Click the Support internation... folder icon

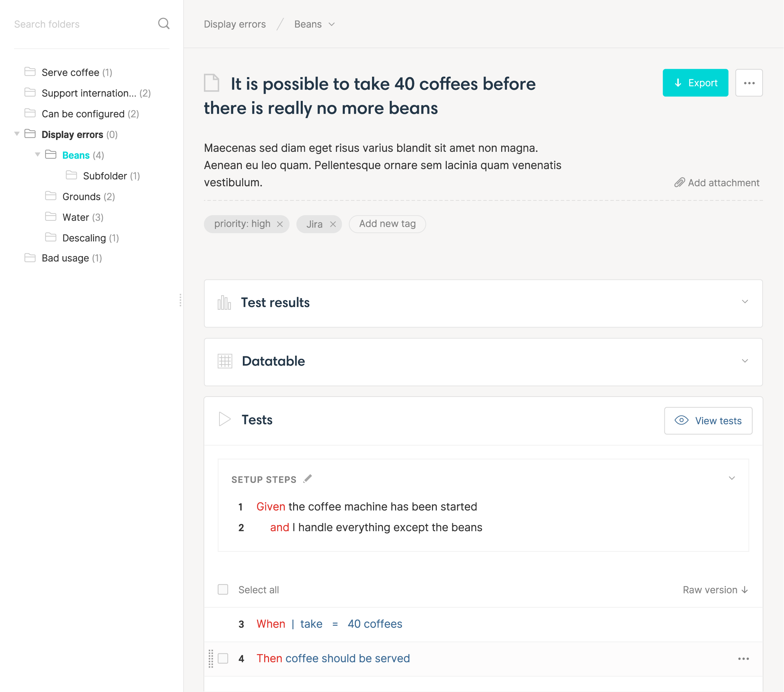point(30,92)
